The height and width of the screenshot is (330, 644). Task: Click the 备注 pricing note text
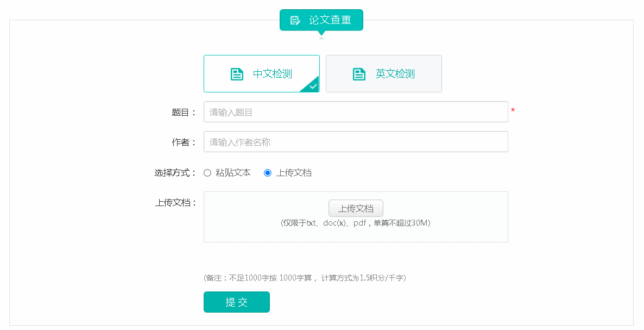(x=305, y=278)
